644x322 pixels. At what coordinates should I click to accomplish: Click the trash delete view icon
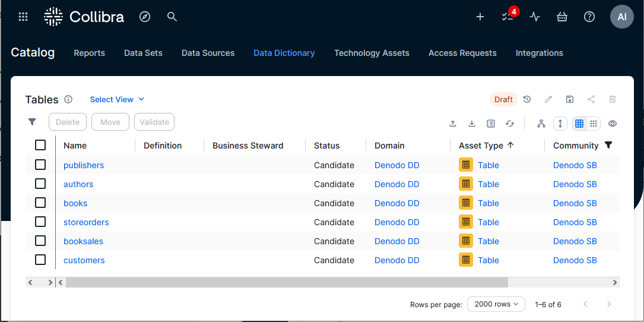point(613,99)
